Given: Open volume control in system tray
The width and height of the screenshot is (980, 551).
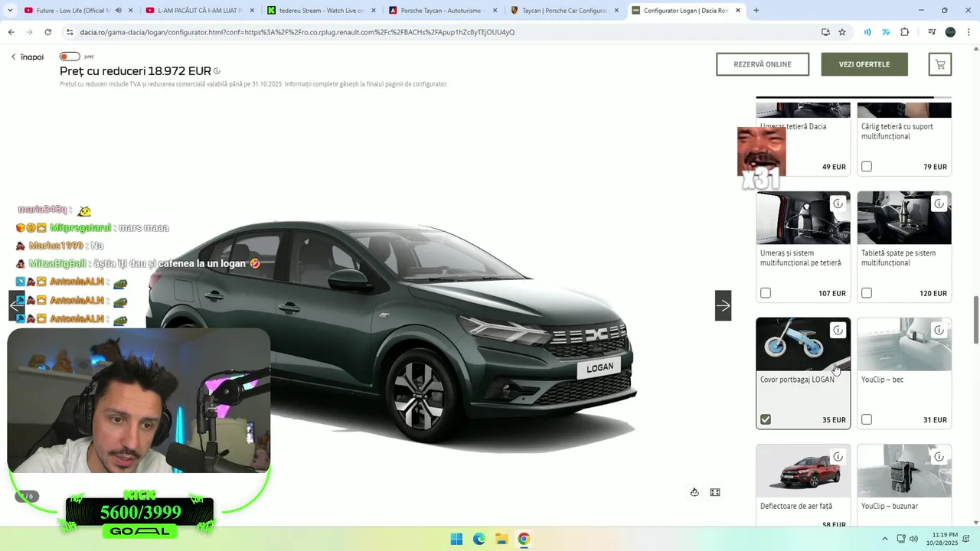Looking at the screenshot, I should coord(913,539).
